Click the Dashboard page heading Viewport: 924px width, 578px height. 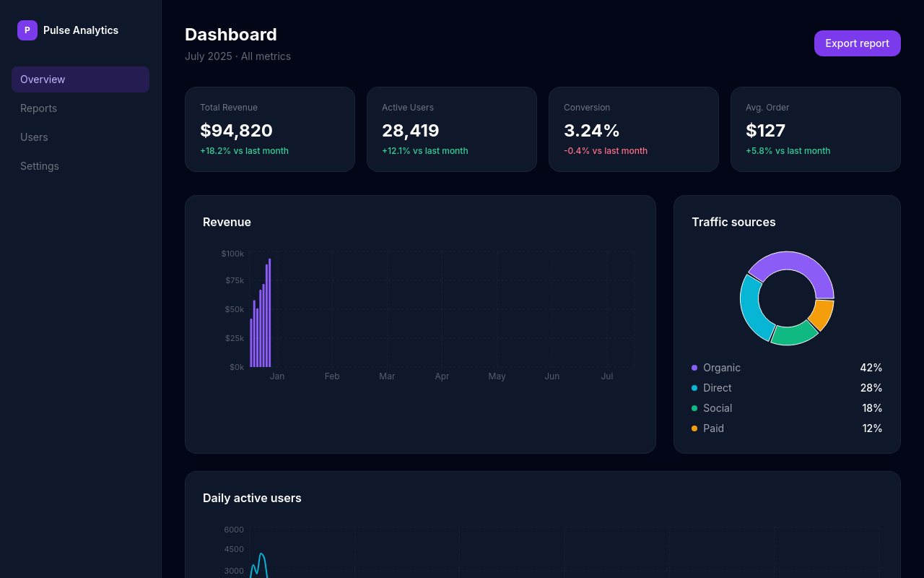click(231, 35)
